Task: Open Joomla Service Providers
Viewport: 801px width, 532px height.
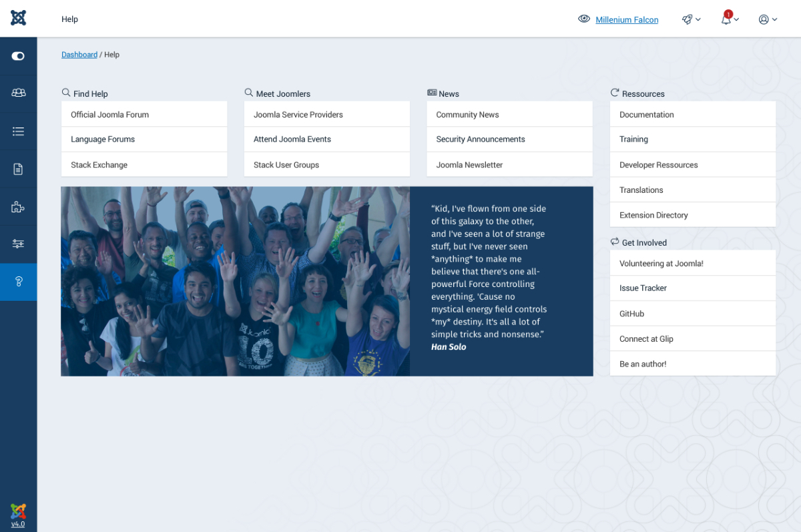Action: coord(327,114)
